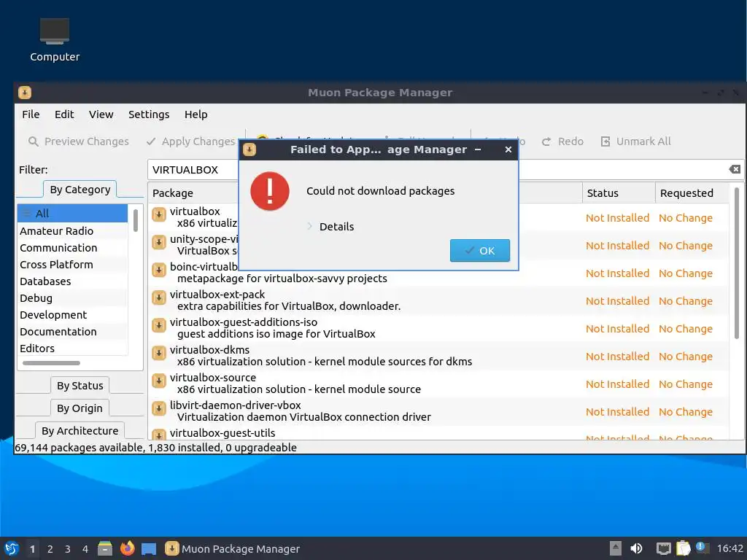Open the Settings menu
The height and width of the screenshot is (560, 747).
pyautogui.click(x=149, y=114)
